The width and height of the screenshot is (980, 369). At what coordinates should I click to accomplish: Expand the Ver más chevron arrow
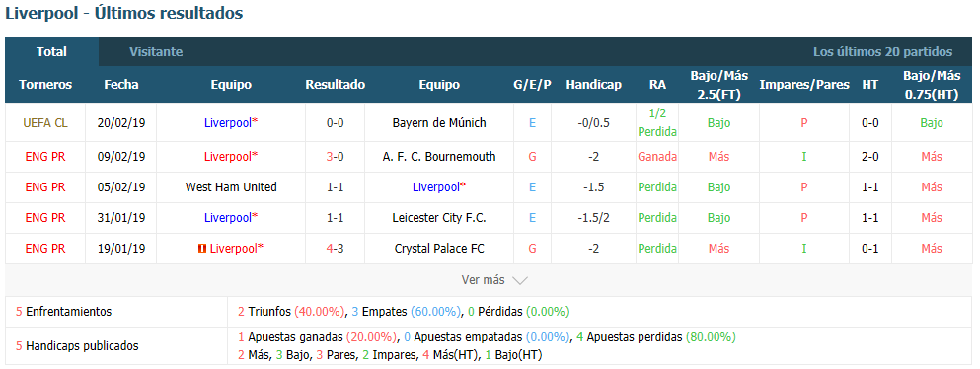coord(520,281)
